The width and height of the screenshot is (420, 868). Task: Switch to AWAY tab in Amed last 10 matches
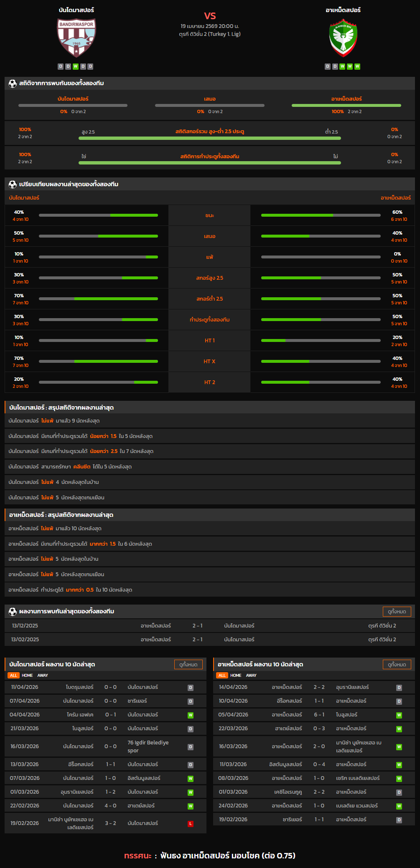pyautogui.click(x=251, y=675)
